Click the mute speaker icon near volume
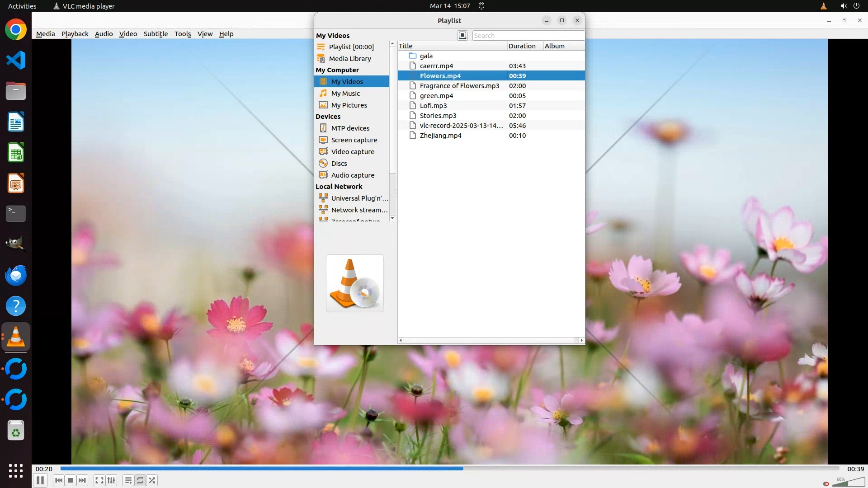Viewport: 868px width, 488px height. pos(826,483)
